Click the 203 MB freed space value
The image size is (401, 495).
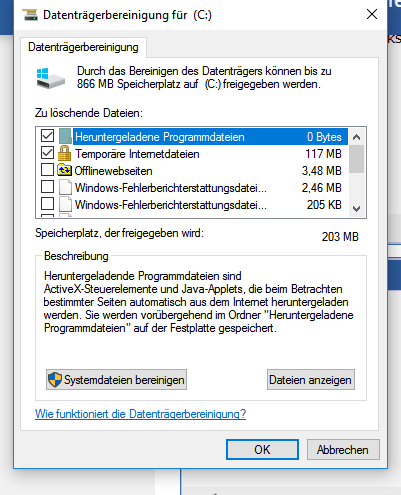point(340,237)
